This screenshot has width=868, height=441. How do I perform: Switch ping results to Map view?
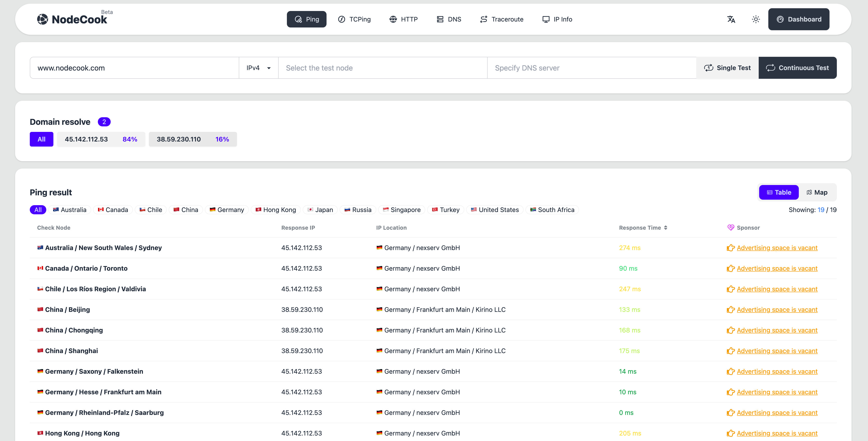tap(817, 192)
